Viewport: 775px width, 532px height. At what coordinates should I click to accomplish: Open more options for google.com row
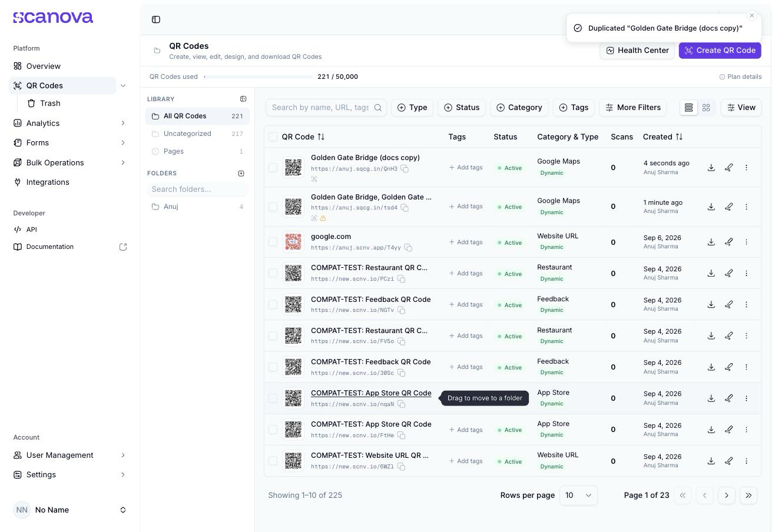point(746,242)
